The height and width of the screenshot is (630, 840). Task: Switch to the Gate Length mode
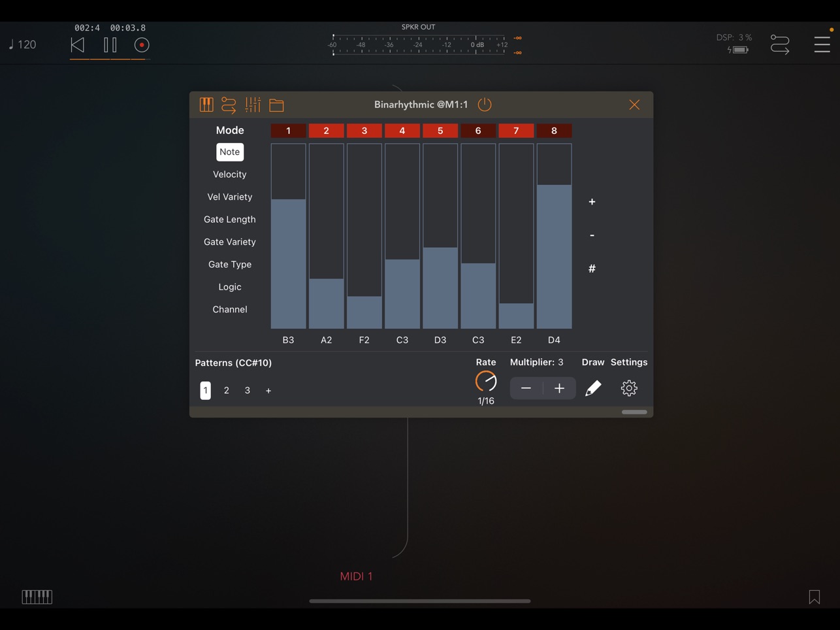230,220
